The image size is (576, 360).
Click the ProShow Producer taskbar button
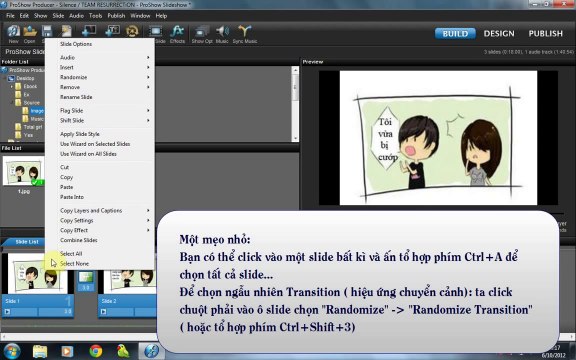[x=151, y=352]
